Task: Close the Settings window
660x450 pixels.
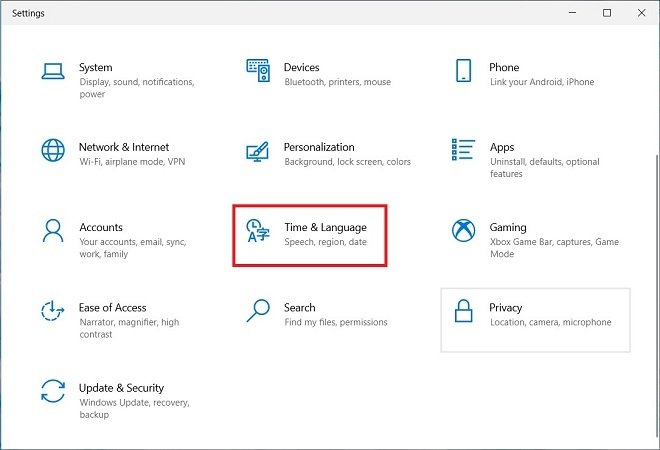Action: click(641, 13)
